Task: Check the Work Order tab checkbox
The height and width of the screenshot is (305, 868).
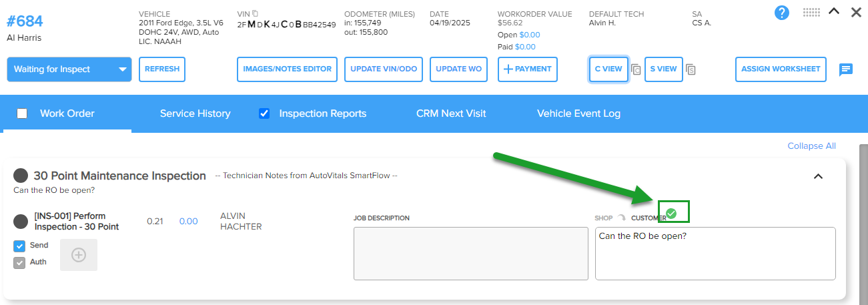Action: (22, 113)
